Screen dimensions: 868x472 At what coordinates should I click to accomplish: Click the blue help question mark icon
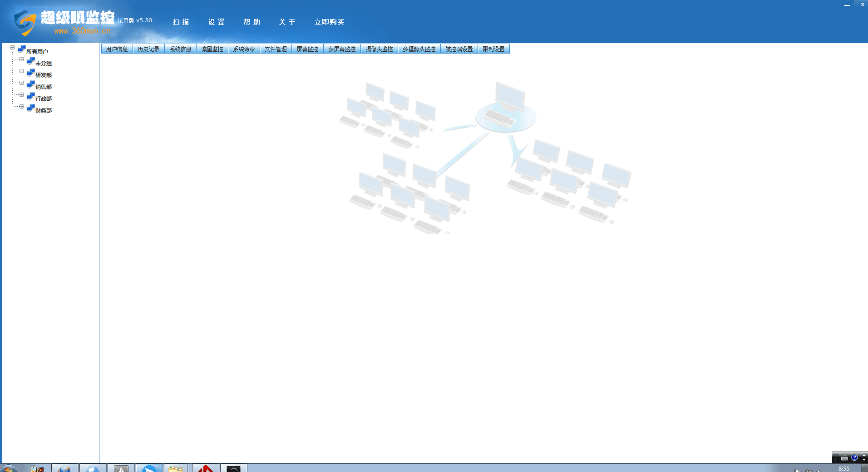[854, 458]
